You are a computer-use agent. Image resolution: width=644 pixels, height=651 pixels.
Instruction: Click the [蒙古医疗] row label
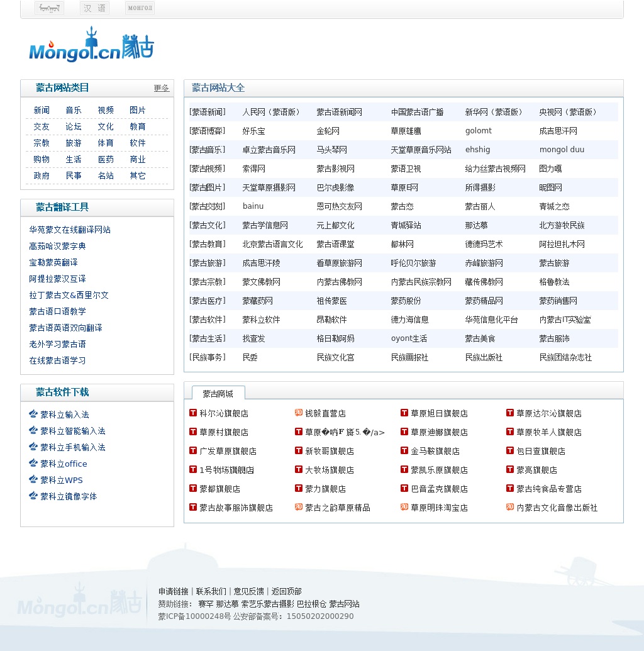tap(208, 301)
